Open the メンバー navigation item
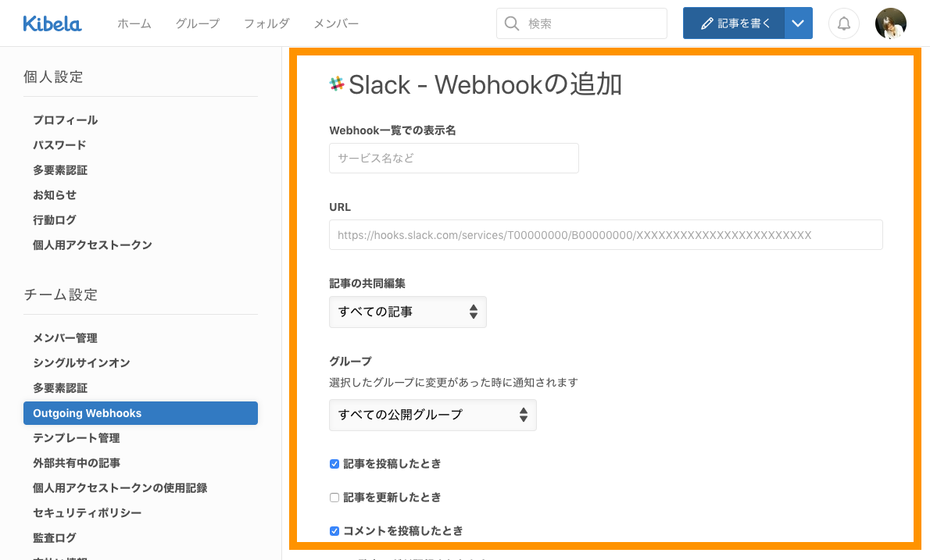Screen dimensions: 930x560 (336, 23)
